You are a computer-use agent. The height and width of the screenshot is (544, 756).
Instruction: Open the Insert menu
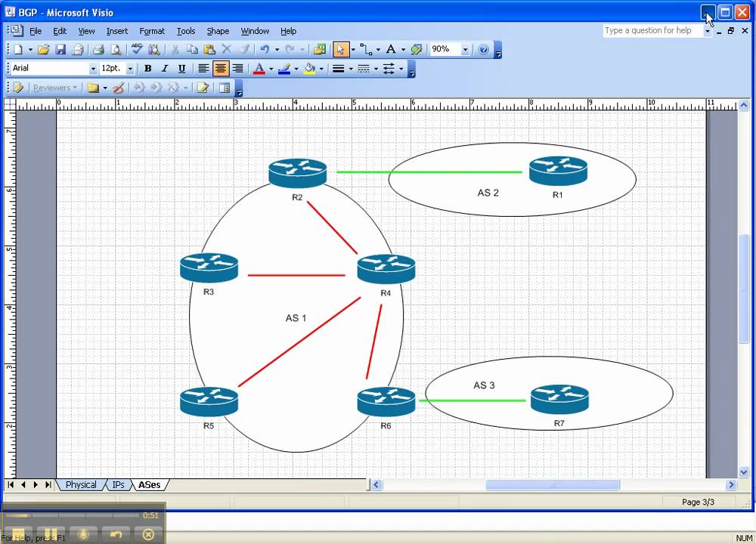coord(117,31)
